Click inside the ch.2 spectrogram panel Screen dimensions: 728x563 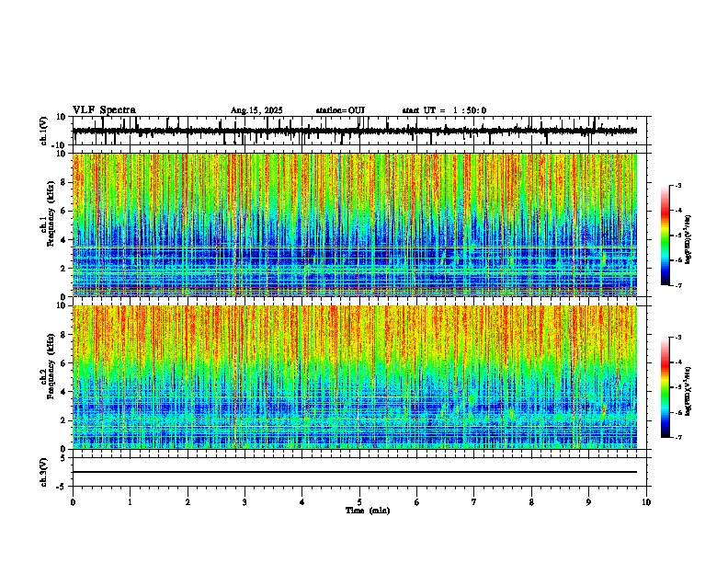click(x=355, y=377)
